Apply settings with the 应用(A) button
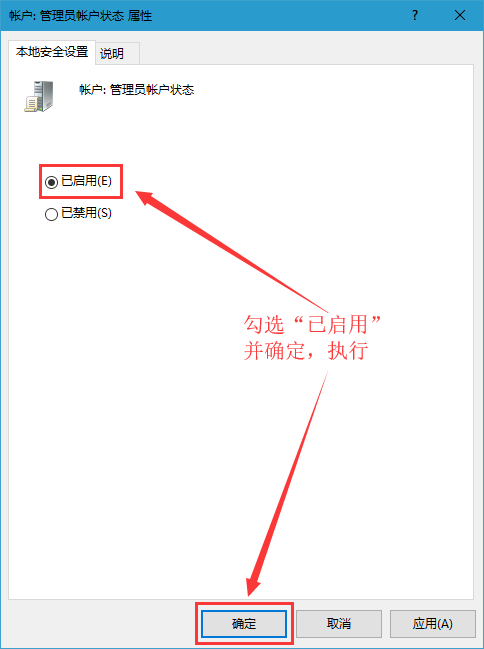This screenshot has width=484, height=649. [x=432, y=623]
